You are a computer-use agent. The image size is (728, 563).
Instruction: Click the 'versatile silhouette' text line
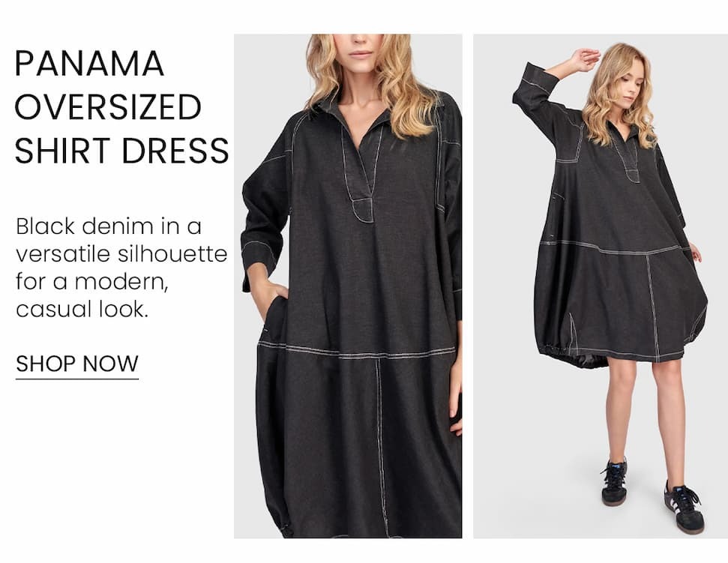point(121,254)
